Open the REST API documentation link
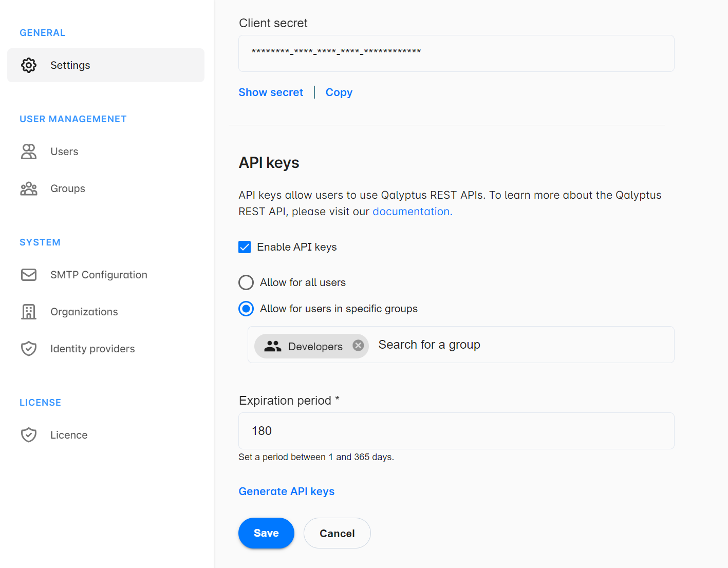Image resolution: width=728 pixels, height=568 pixels. tap(410, 211)
